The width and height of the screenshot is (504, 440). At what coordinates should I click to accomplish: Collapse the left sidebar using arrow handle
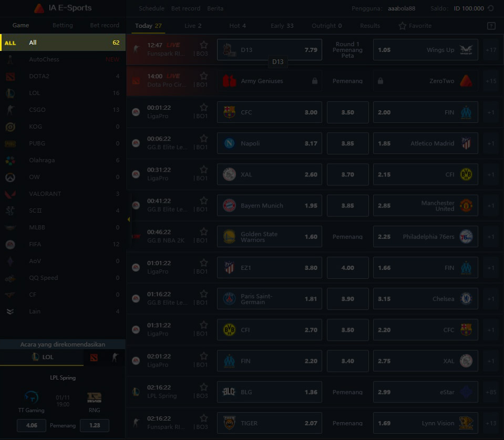pos(129,219)
